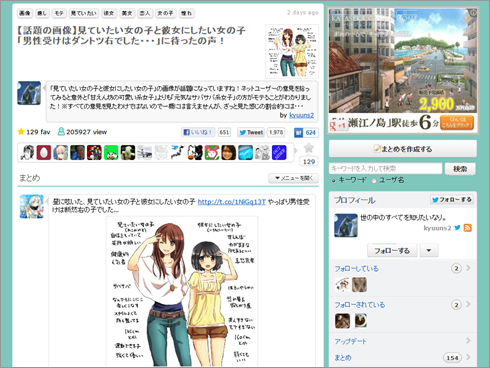This screenshot has width=490, height=368.
Task: Click the Tweet button
Action: pyautogui.click(x=251, y=132)
